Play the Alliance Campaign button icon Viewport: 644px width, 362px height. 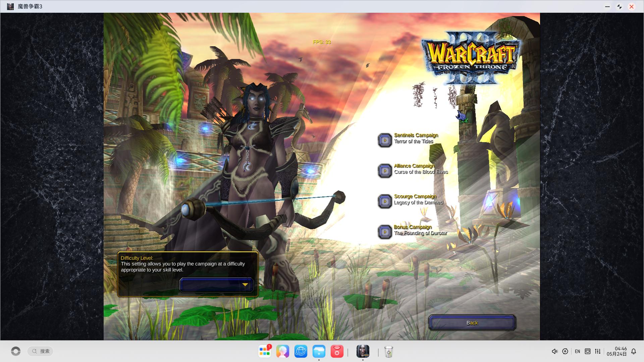click(x=385, y=171)
